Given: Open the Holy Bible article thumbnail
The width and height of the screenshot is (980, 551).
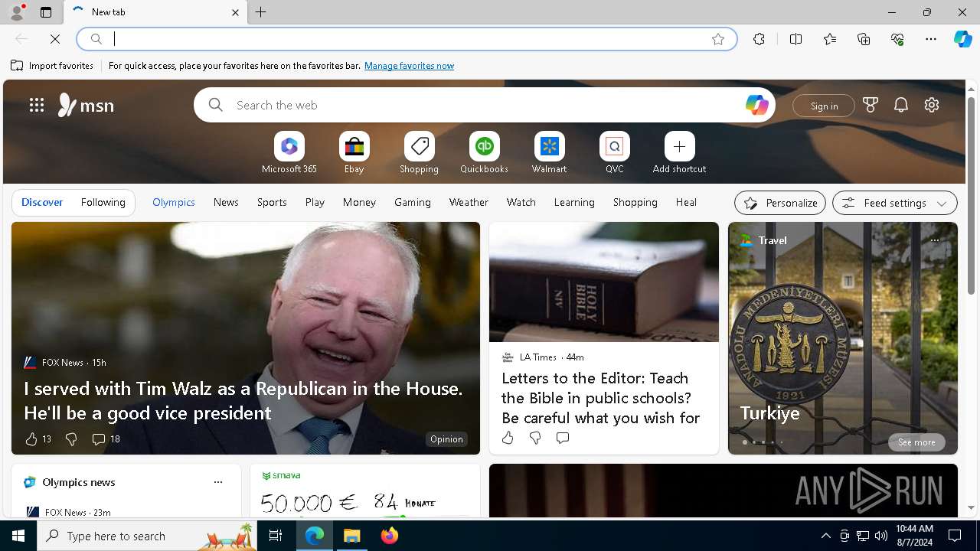Looking at the screenshot, I should [604, 282].
